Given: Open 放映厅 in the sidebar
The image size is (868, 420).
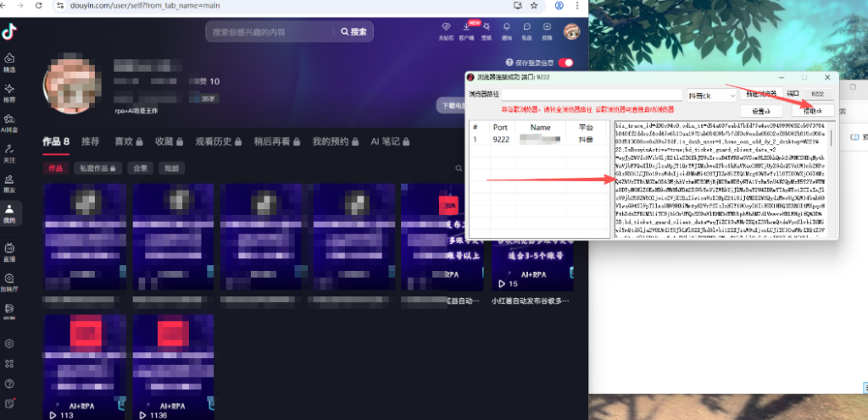Looking at the screenshot, I should 9,282.
